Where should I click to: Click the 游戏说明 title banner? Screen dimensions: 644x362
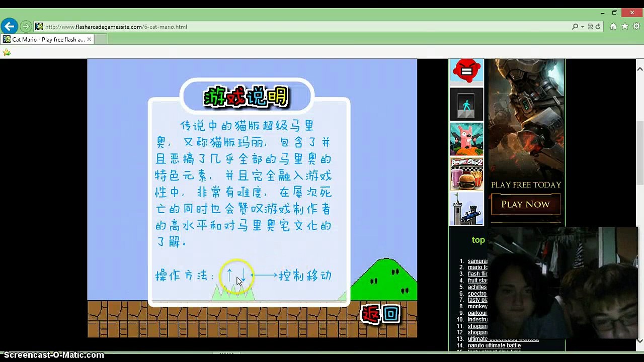[247, 97]
